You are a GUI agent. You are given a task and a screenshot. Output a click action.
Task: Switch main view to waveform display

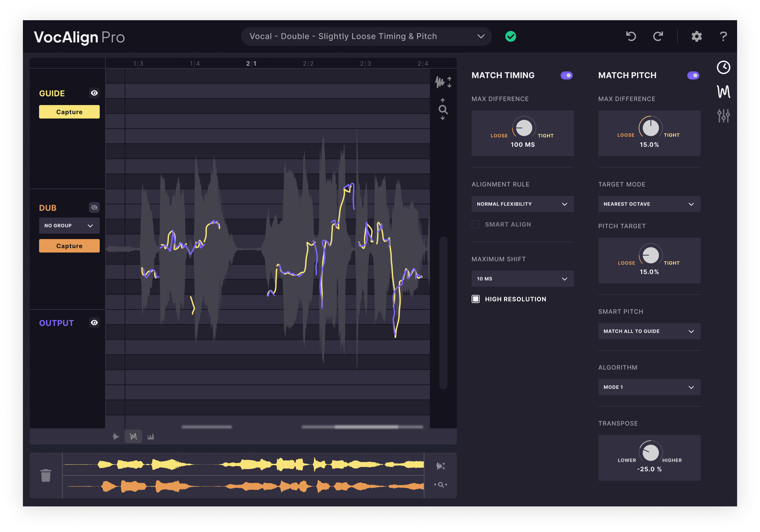115,436
